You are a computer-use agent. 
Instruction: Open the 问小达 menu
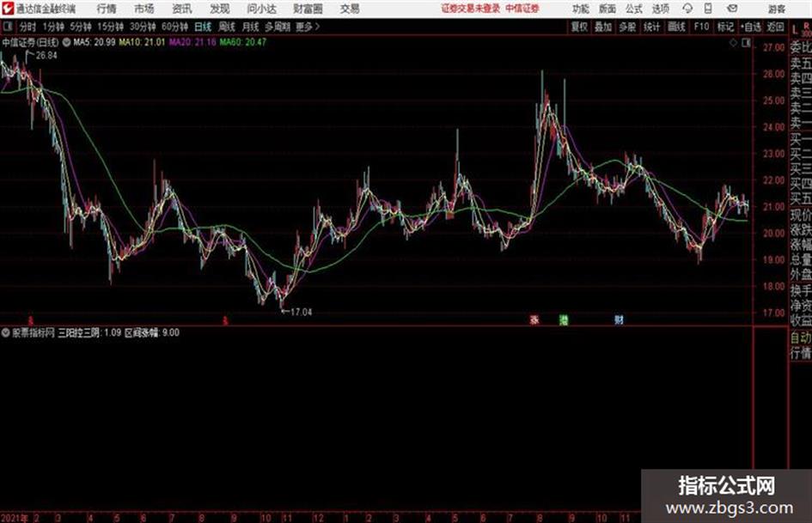tap(261, 9)
